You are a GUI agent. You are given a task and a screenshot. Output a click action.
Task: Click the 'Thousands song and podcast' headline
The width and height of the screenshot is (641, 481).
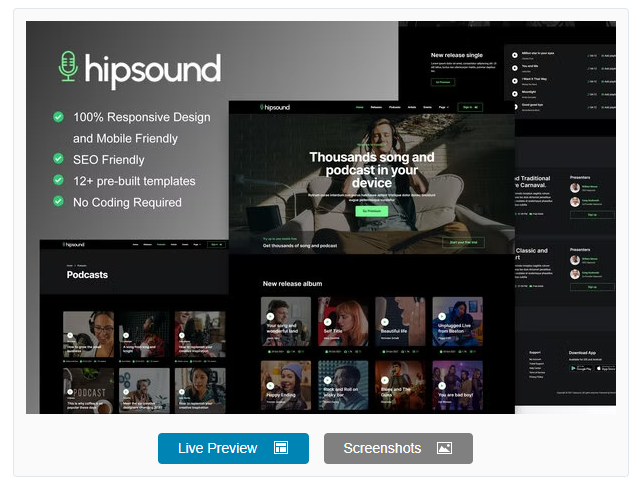pyautogui.click(x=372, y=170)
